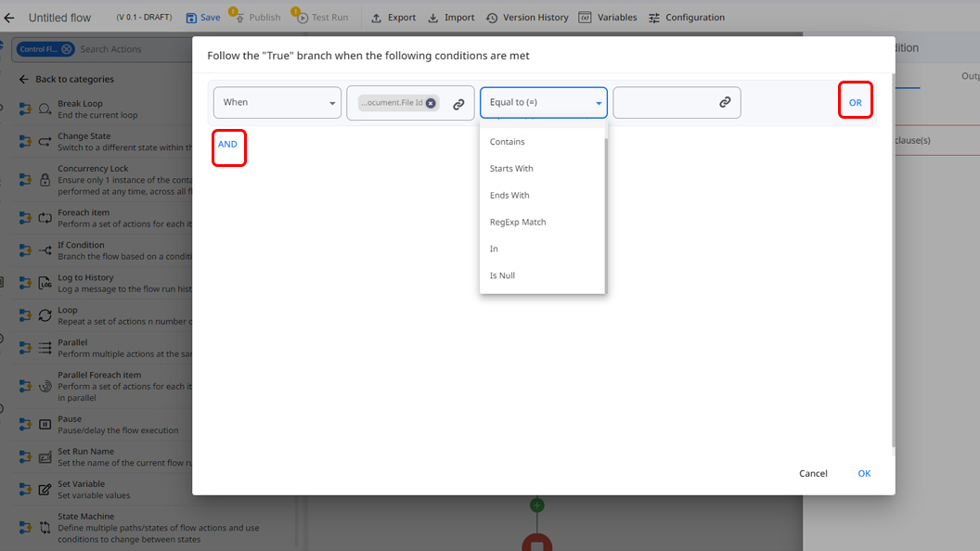Select the Pause action icon

45,425
